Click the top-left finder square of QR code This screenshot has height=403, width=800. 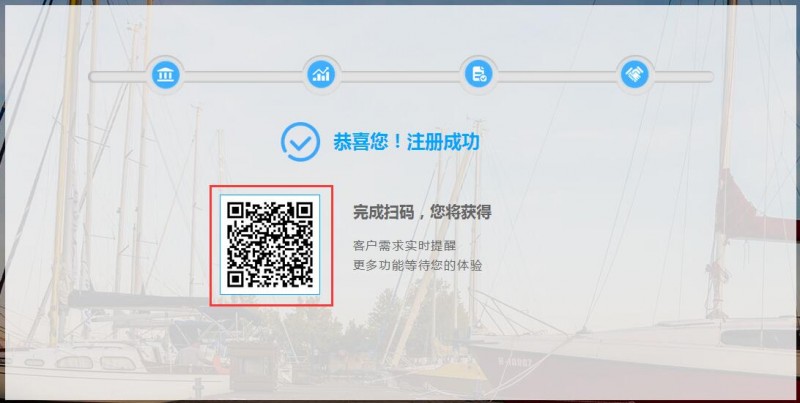pos(235,210)
